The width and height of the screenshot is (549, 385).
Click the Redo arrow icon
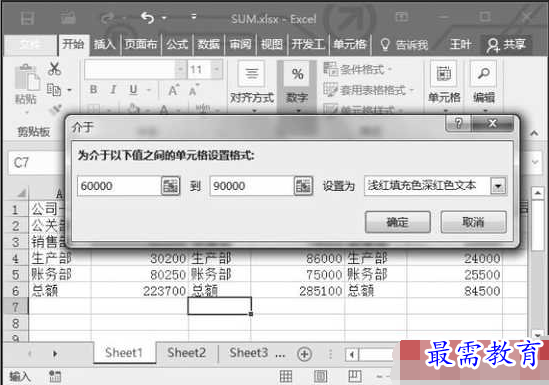pos(108,18)
